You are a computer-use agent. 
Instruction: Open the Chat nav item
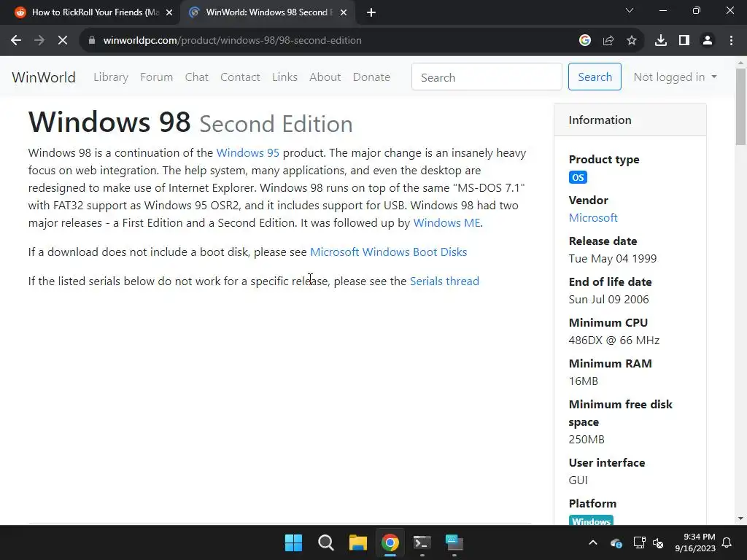197,77
